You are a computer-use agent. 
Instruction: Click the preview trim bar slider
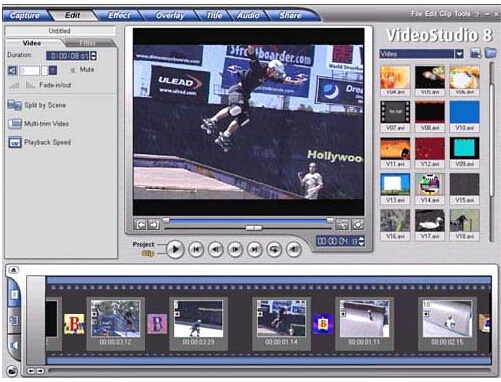[x=254, y=228]
